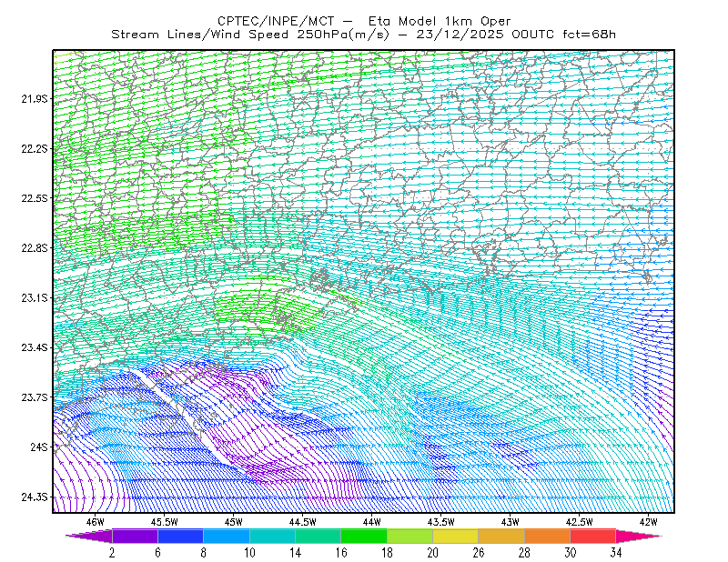728x562 pixels.
Task: Click the "44W" longitude label
Action: click(372, 522)
